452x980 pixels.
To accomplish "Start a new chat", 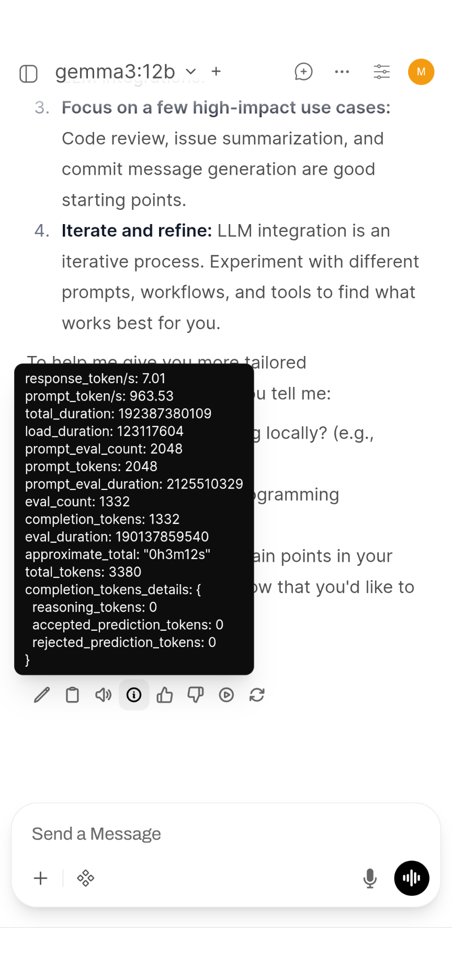I will click(x=303, y=72).
